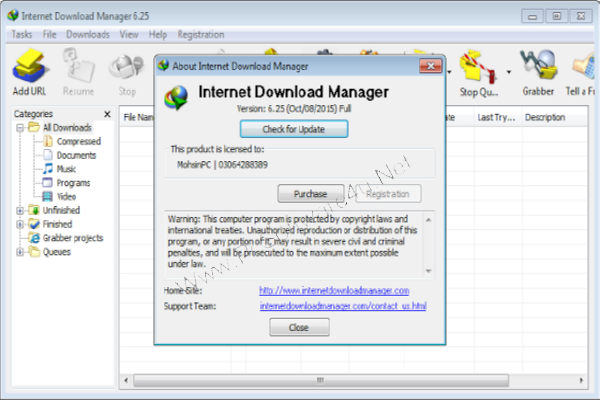600x400 pixels.
Task: Click the Close button in About dialog
Action: pos(299,328)
